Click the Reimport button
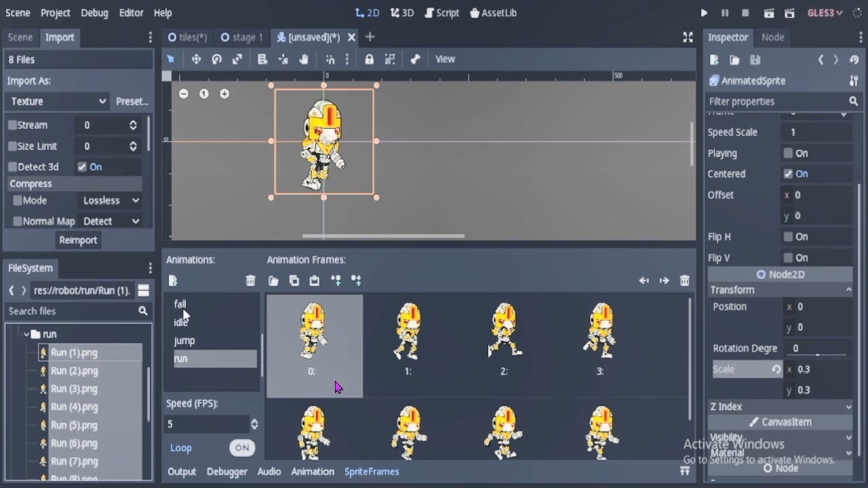Image resolution: width=868 pixels, height=488 pixels. click(78, 241)
